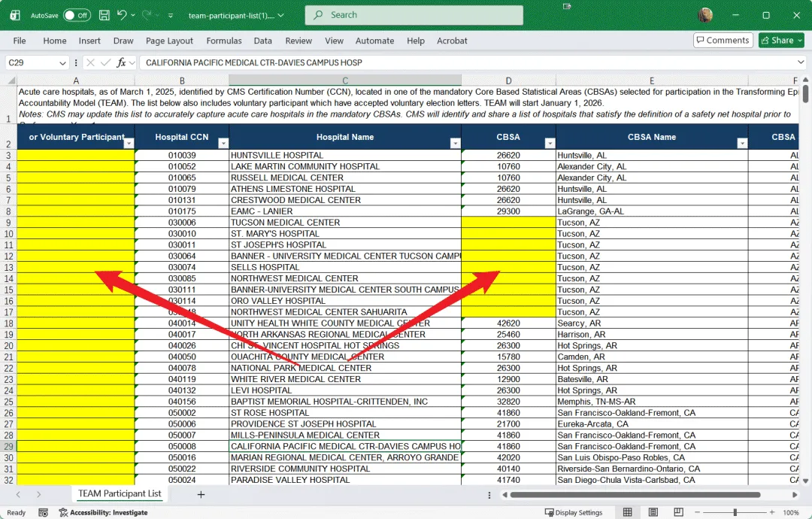The height and width of the screenshot is (519, 812).
Task: Select Normal view grid icon in status bar
Action: click(628, 511)
